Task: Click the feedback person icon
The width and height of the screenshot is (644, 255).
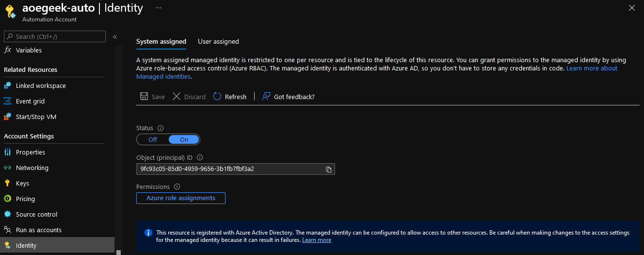Action: pos(266,97)
